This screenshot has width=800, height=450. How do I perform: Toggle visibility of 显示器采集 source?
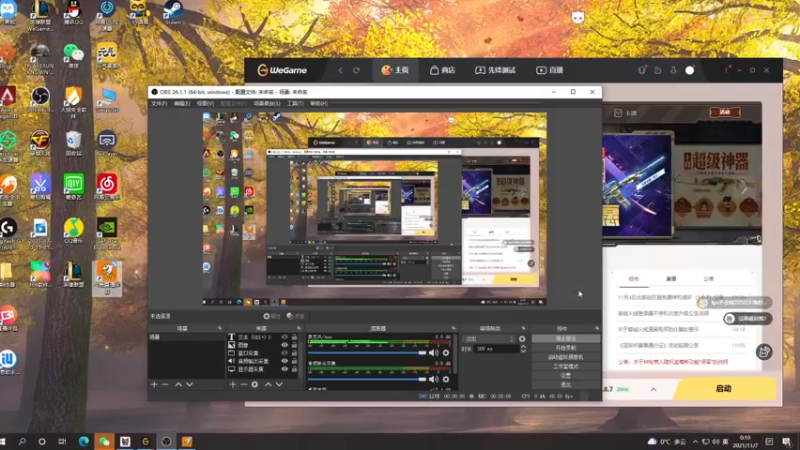[x=285, y=369]
